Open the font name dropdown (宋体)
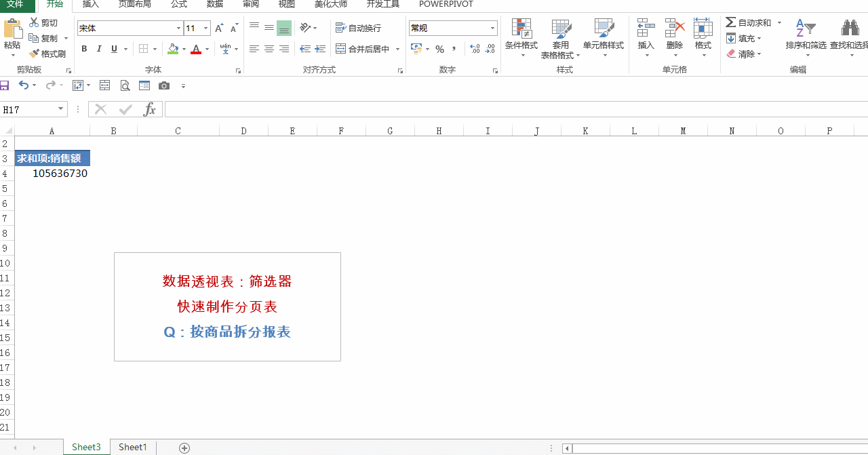The height and width of the screenshot is (455, 868). click(179, 28)
